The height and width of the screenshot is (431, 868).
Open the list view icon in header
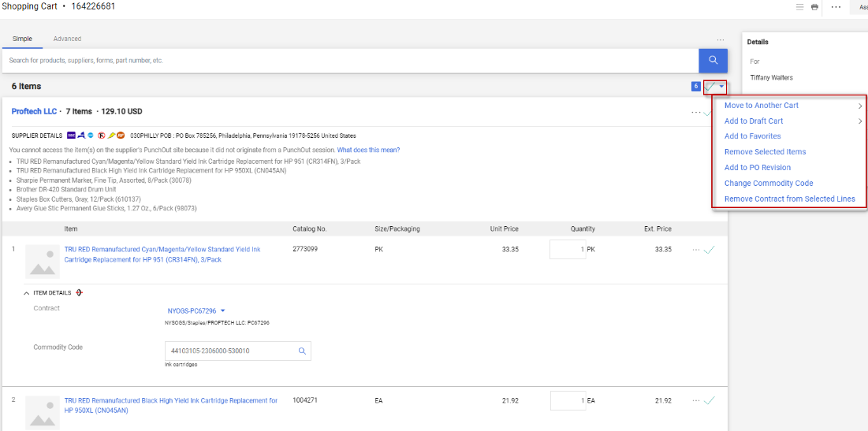pos(799,7)
